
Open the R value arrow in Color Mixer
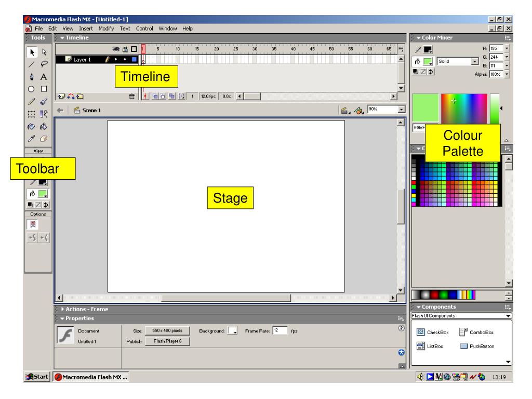507,48
